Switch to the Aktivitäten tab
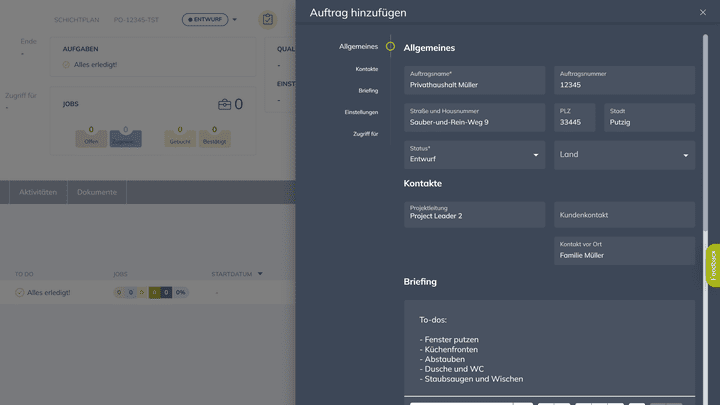 point(38,192)
